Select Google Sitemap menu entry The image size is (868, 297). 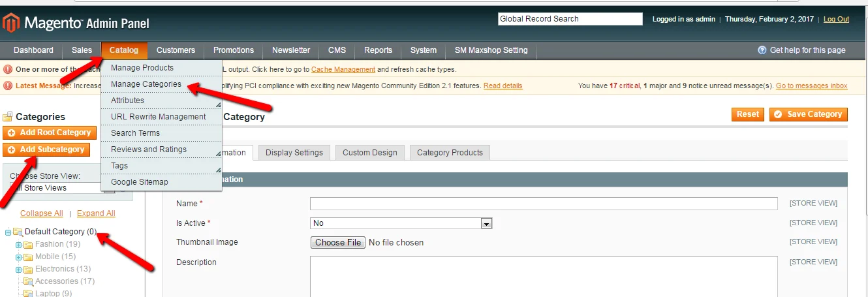point(161,182)
